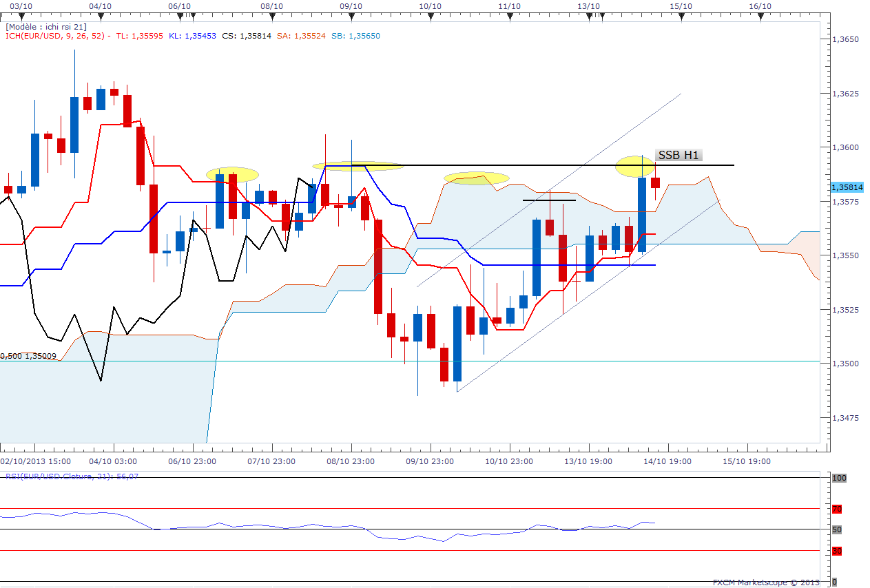This screenshot has width=870, height=588.
Task: Click the 15/10 date marker on the top axis
Action: pos(681,6)
